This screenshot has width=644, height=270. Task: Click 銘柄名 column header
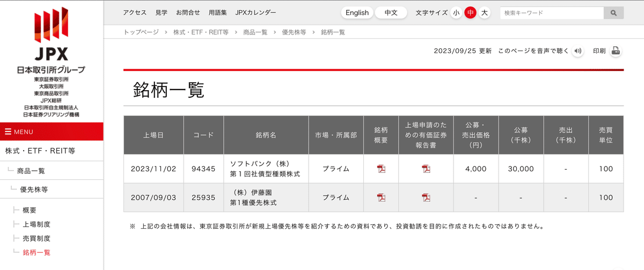tap(266, 135)
